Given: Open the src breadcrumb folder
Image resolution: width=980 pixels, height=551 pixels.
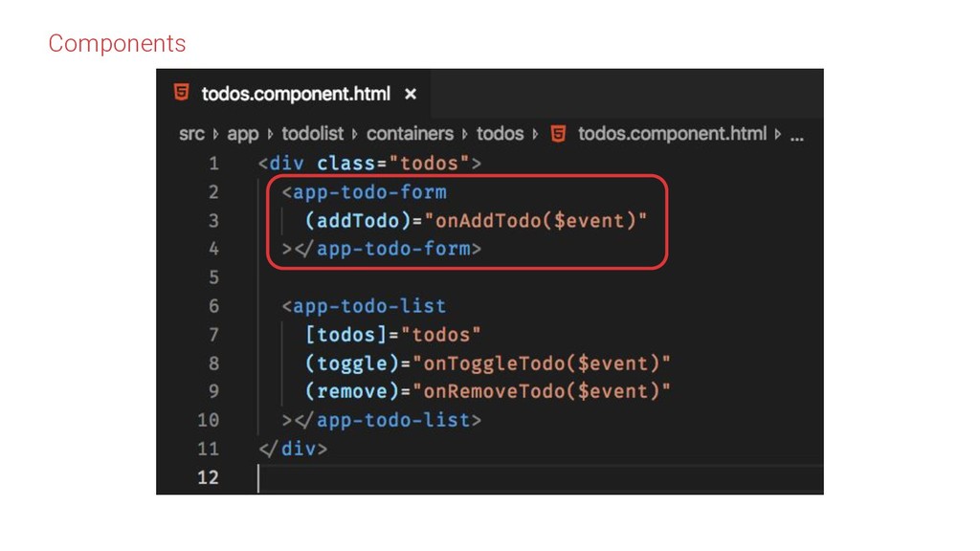Looking at the screenshot, I should point(191,134).
